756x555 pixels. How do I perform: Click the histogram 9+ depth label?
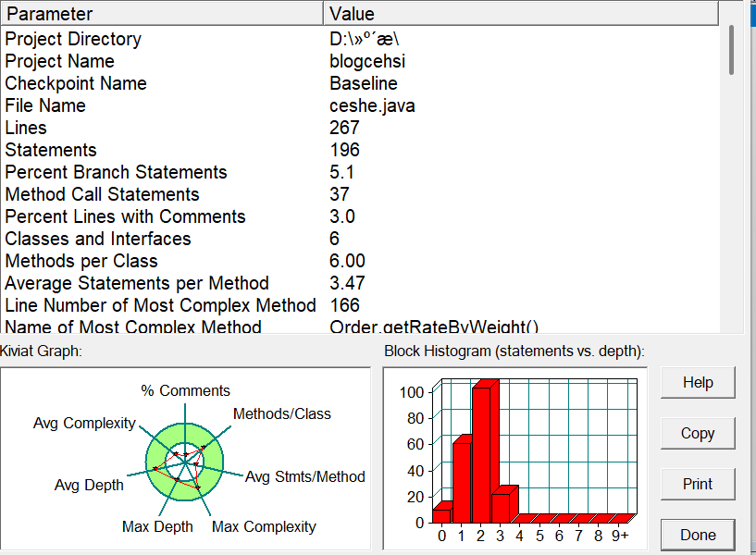click(x=620, y=536)
